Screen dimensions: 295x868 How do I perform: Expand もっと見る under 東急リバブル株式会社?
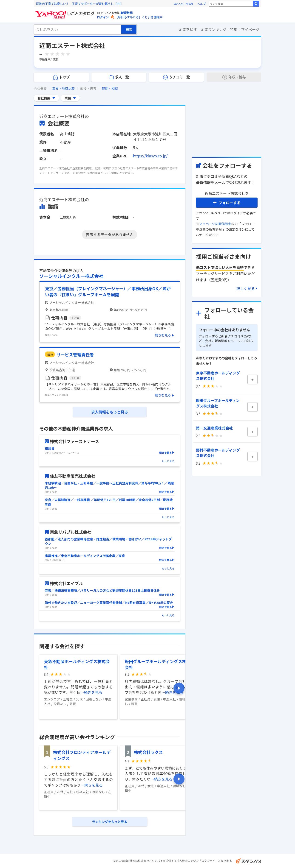point(168,568)
